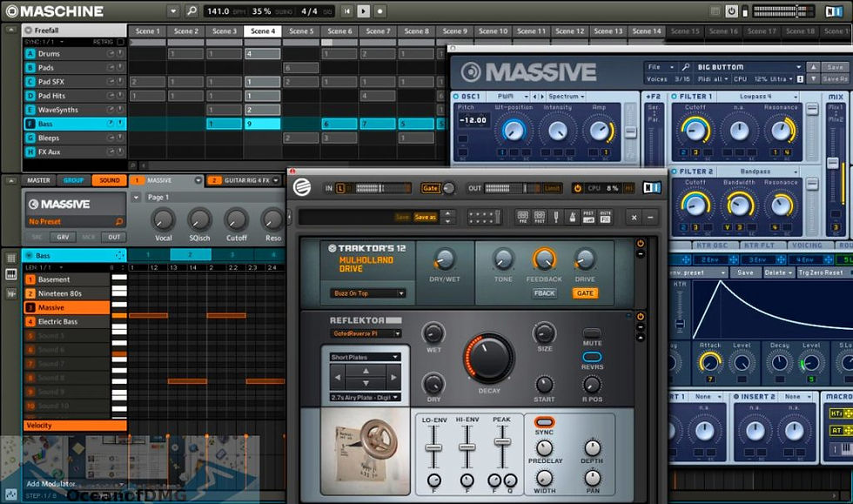Select group H FX Aux letter icon
Viewport: 853px width, 504px height.
(x=30, y=151)
